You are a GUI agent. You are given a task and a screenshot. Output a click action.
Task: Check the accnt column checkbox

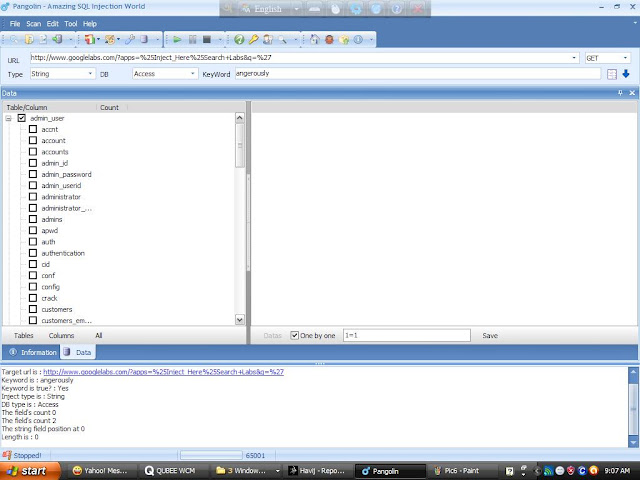(33, 129)
